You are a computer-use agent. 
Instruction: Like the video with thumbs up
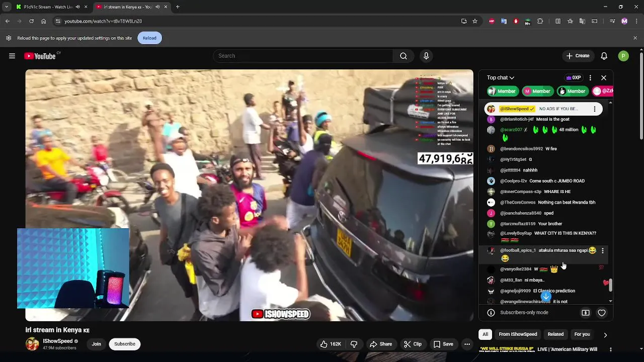click(x=331, y=344)
